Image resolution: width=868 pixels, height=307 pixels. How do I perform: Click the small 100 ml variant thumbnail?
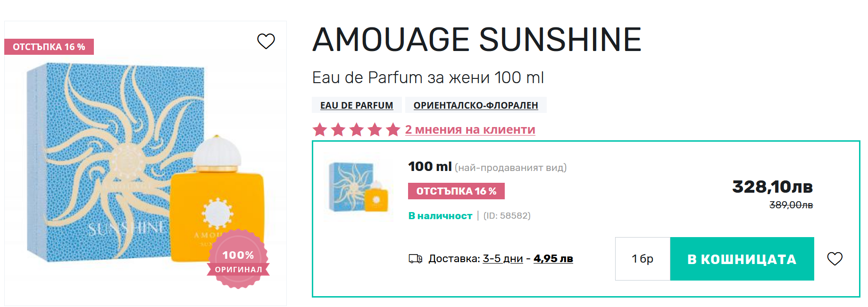359,188
